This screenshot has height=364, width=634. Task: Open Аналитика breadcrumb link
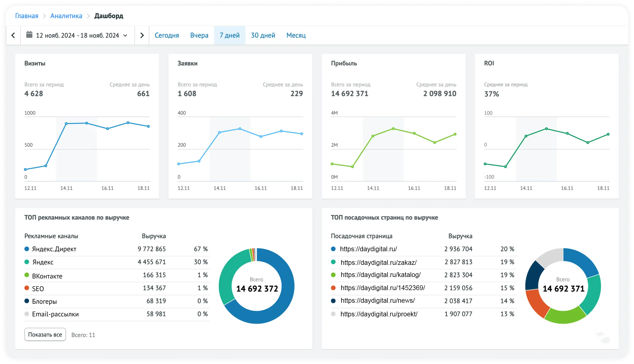coord(66,16)
